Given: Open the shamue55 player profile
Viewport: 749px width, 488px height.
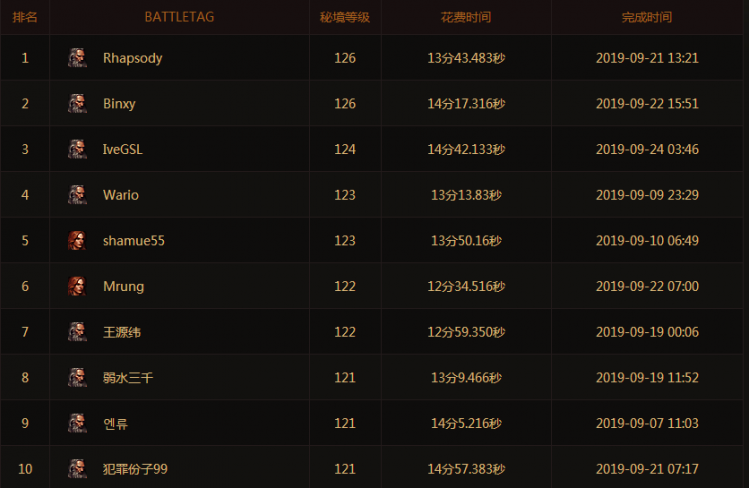Looking at the screenshot, I should point(133,241).
